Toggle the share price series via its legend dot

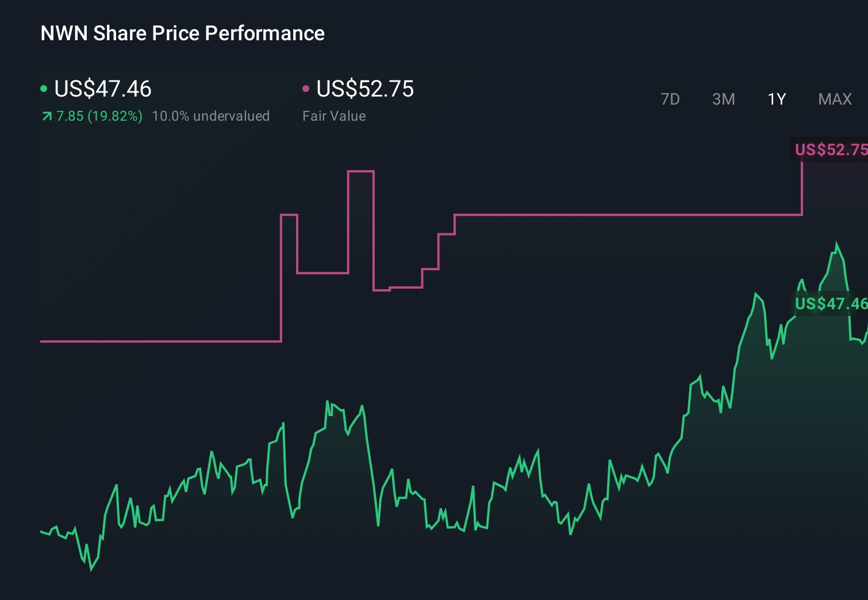point(44,88)
